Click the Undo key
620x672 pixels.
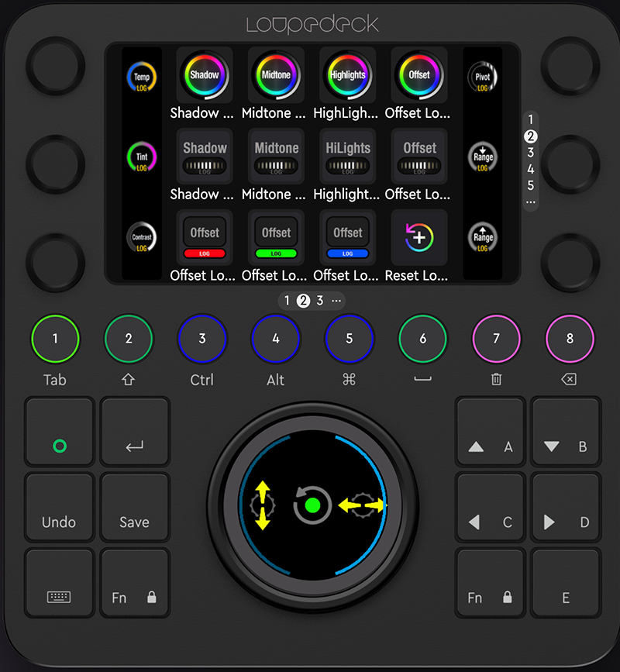click(59, 507)
